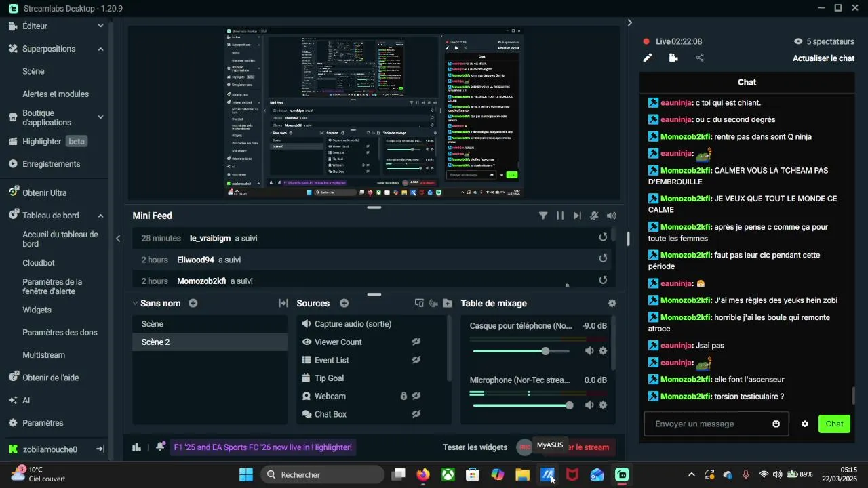Toggle visibility of Viewer Count source
The image size is (868, 488).
[x=416, y=342]
